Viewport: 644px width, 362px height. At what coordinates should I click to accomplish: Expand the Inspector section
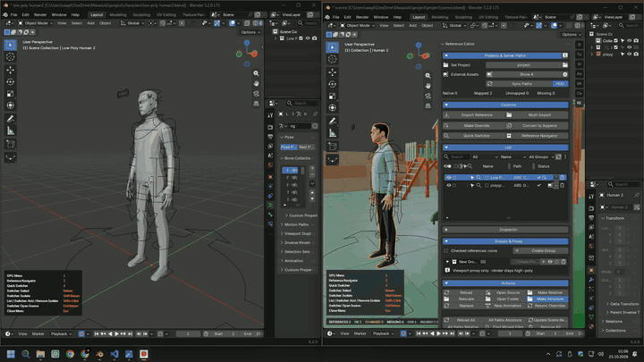point(505,230)
